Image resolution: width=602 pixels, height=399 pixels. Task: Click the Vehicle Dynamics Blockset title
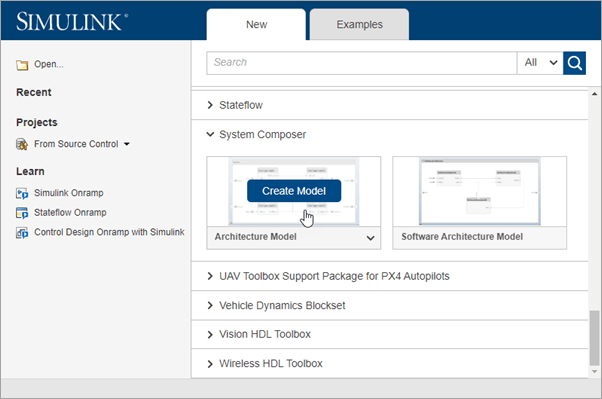(282, 305)
